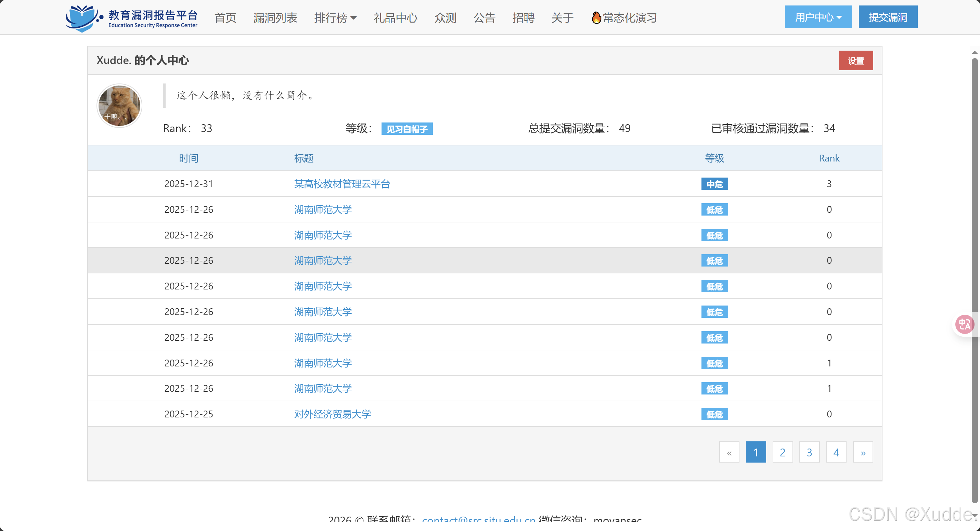Expand the 排行榜 dropdown menu
Image resolution: width=980 pixels, height=531 pixels.
coord(335,18)
